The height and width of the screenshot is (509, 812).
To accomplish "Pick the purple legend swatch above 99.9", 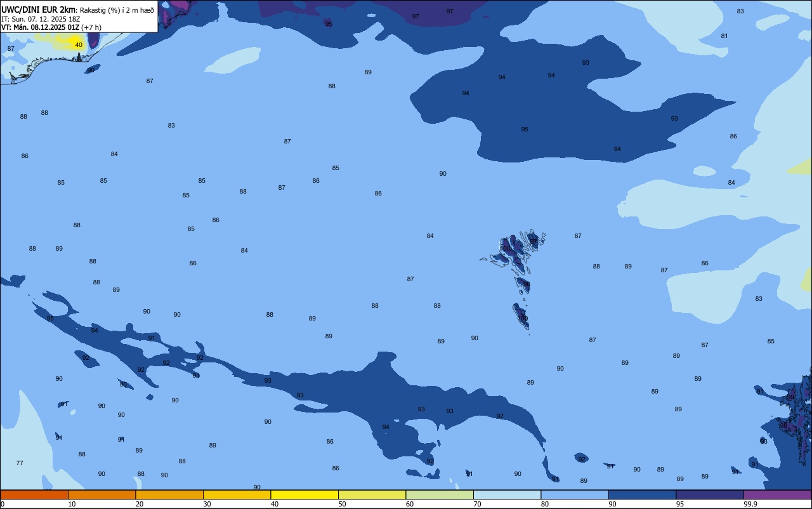I will click(777, 494).
